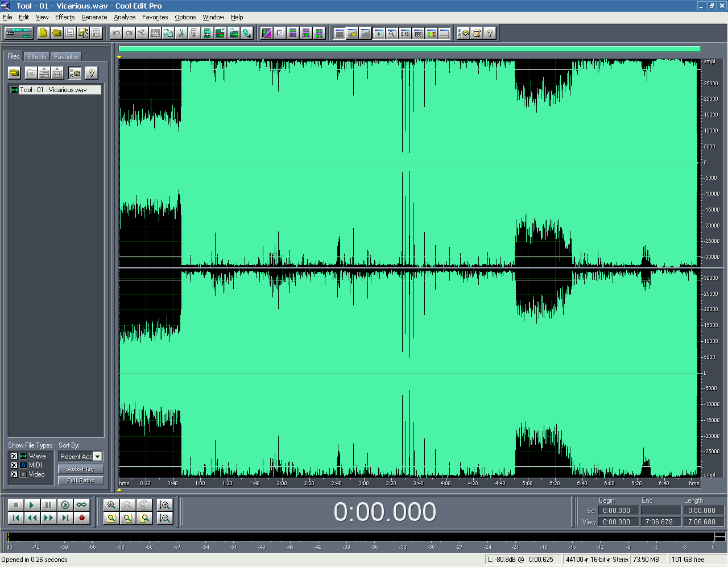This screenshot has width=728, height=567.
Task: Click the help question mark in the top toolbar
Action: [x=490, y=33]
